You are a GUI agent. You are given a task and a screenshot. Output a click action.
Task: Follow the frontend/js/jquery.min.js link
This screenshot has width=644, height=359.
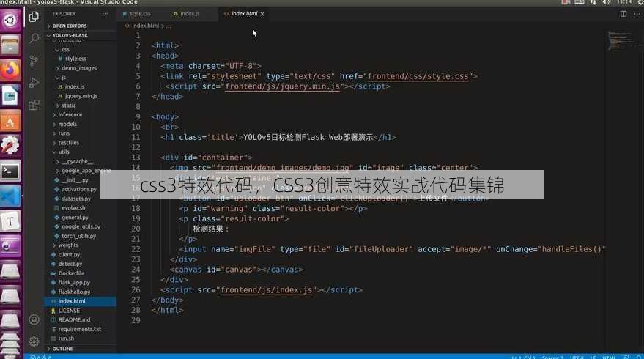tap(282, 86)
